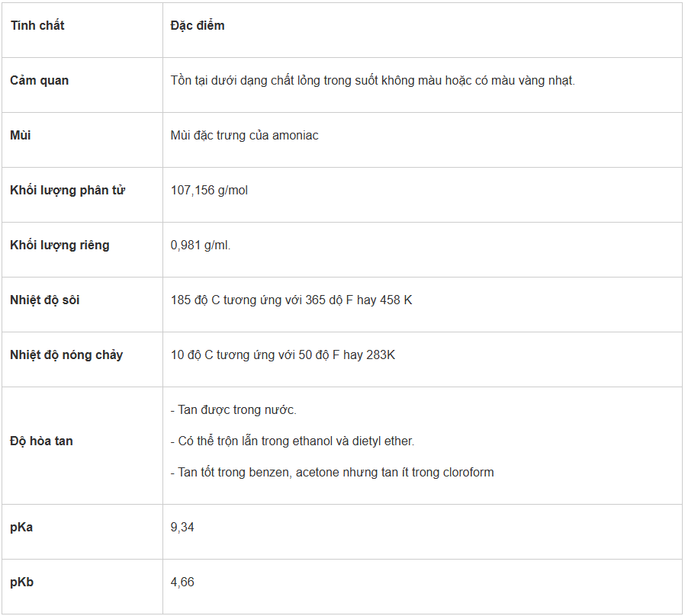Select the "Cảm quan" row label
Screen dimensions: 685x616
click(39, 81)
